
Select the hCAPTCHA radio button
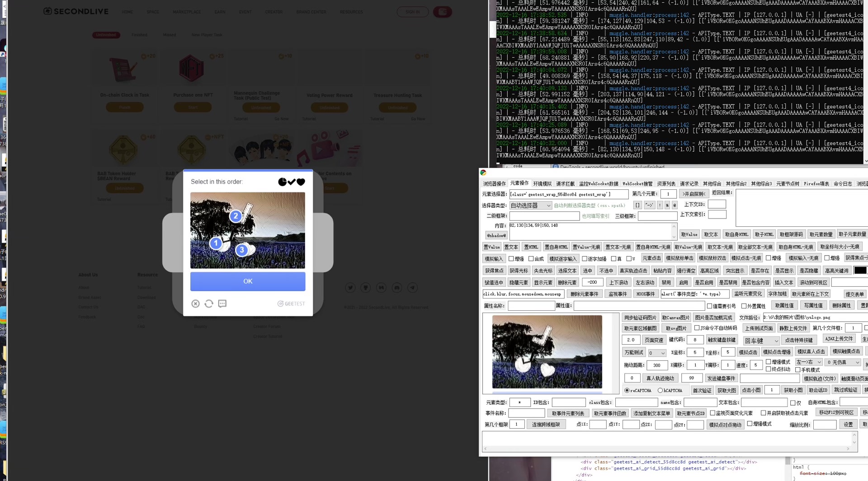pos(660,390)
